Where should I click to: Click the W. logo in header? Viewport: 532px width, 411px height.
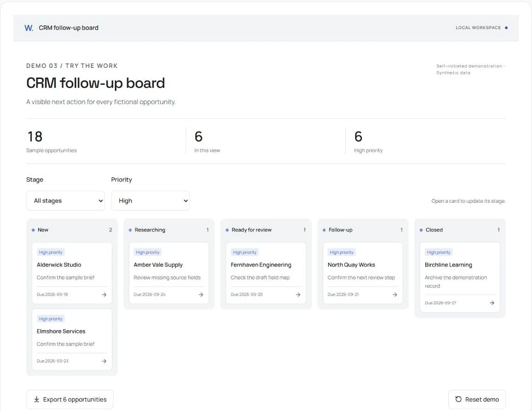pos(29,28)
